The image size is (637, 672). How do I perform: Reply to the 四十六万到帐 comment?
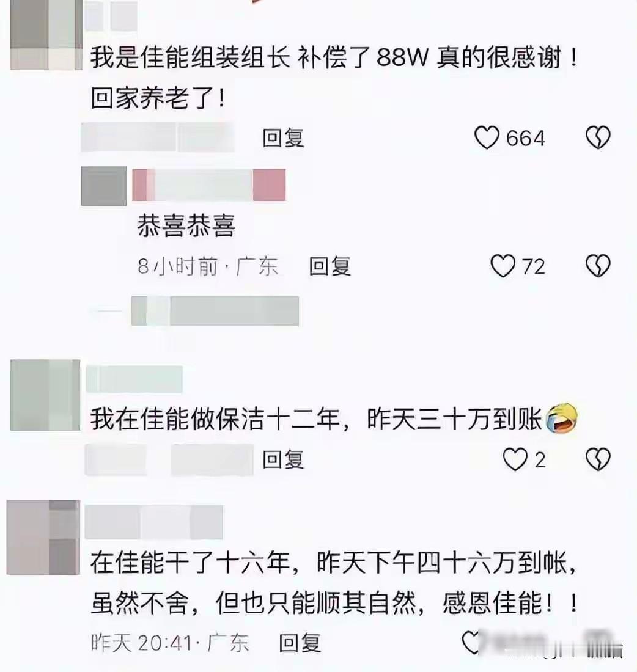pyautogui.click(x=300, y=643)
